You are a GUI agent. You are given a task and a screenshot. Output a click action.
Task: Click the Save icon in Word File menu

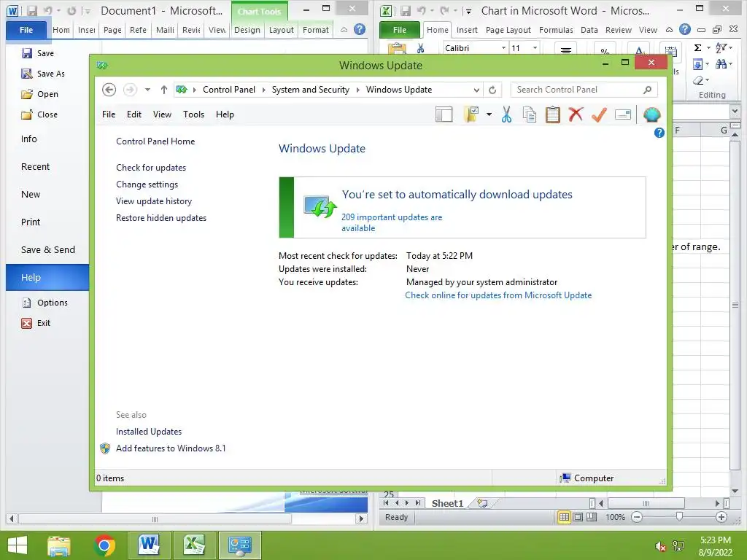pos(27,53)
